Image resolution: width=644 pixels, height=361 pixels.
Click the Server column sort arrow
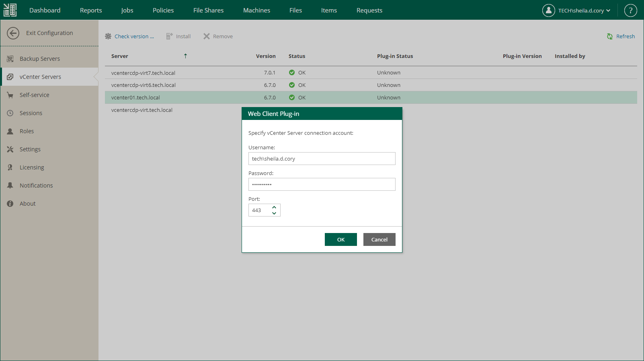pyautogui.click(x=185, y=56)
